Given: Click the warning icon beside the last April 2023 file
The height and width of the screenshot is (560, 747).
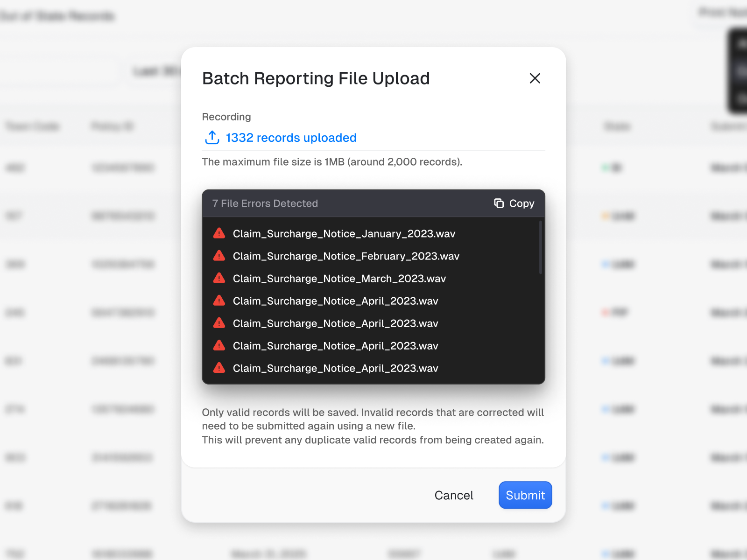Looking at the screenshot, I should (x=218, y=368).
